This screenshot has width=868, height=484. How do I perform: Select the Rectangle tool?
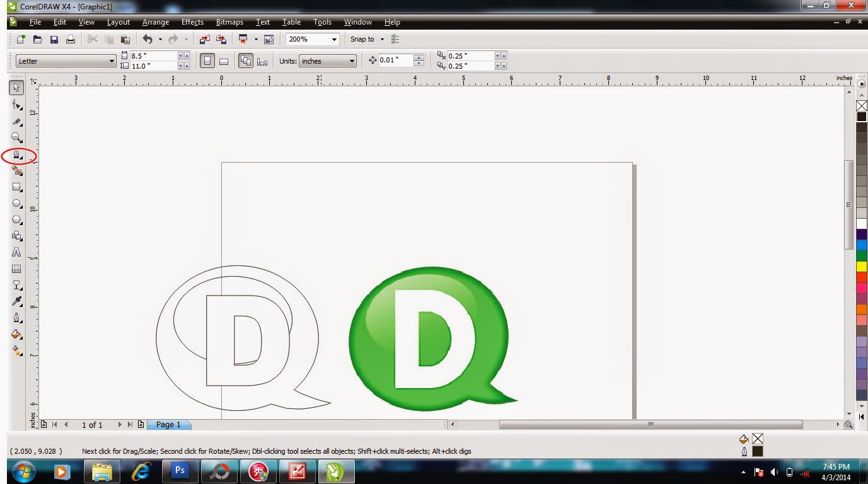tap(17, 187)
